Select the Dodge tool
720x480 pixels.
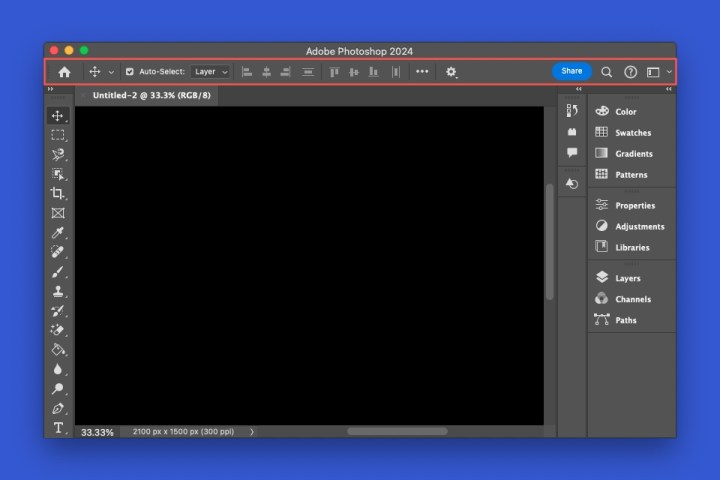[x=58, y=389]
